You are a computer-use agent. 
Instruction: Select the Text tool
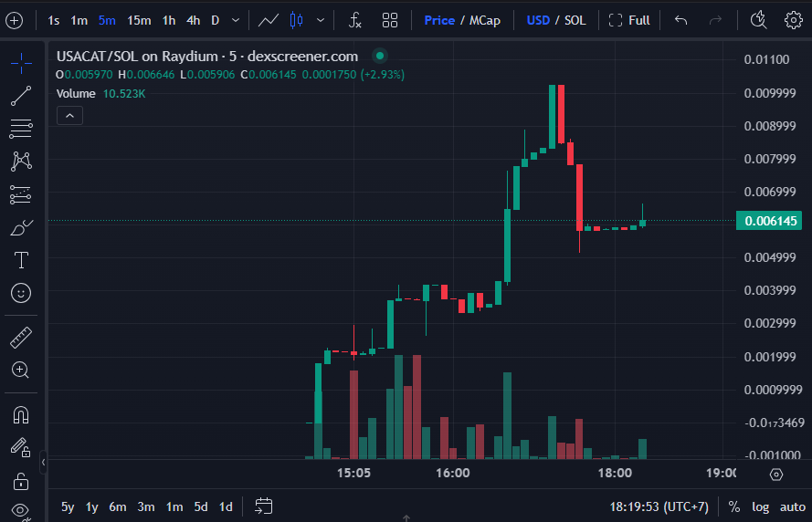tap(21, 260)
